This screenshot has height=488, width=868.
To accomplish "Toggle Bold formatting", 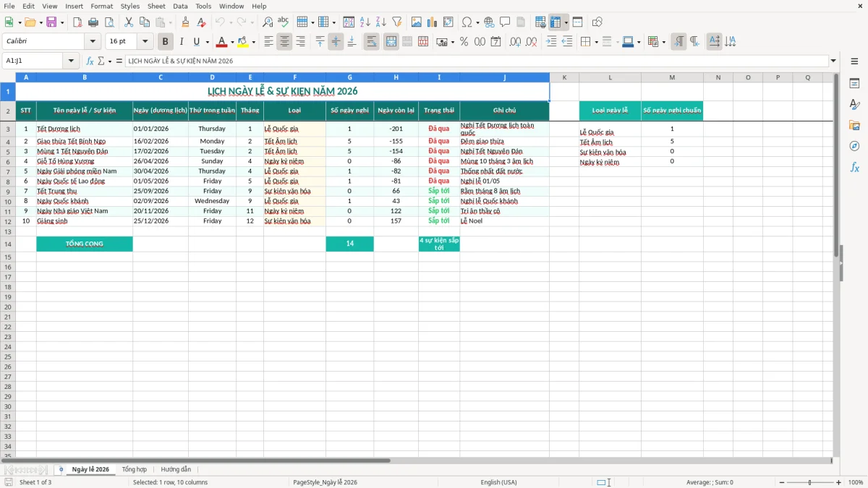I will 166,42.
